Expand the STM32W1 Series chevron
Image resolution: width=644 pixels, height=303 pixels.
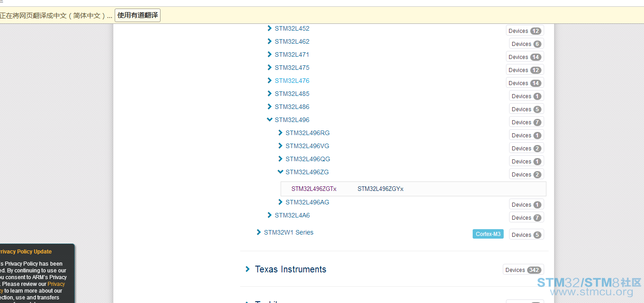tap(259, 232)
